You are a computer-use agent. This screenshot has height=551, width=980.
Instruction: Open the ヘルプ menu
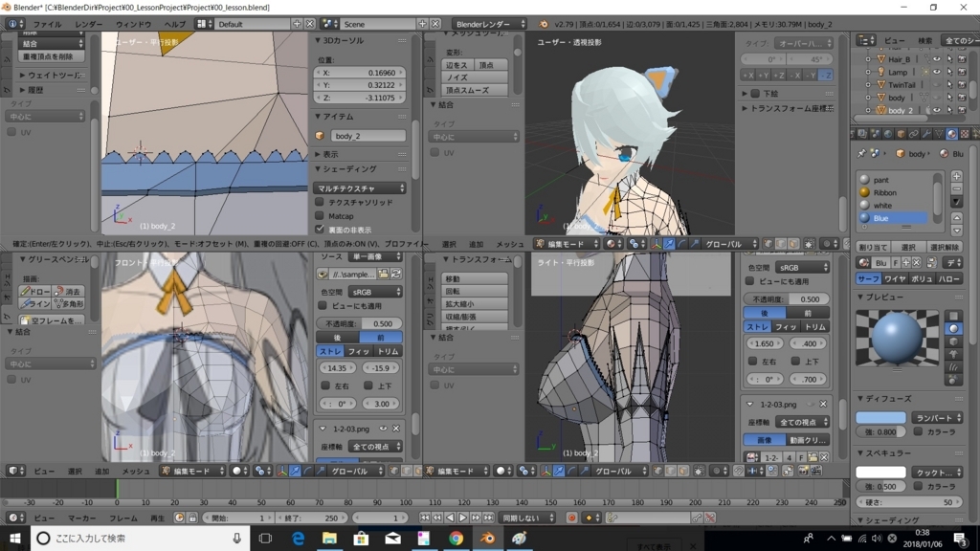tap(174, 24)
